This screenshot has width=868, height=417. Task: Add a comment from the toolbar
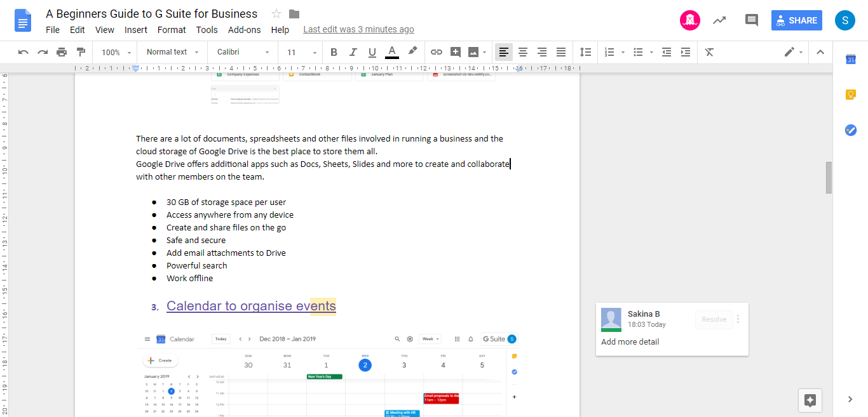[x=456, y=52]
